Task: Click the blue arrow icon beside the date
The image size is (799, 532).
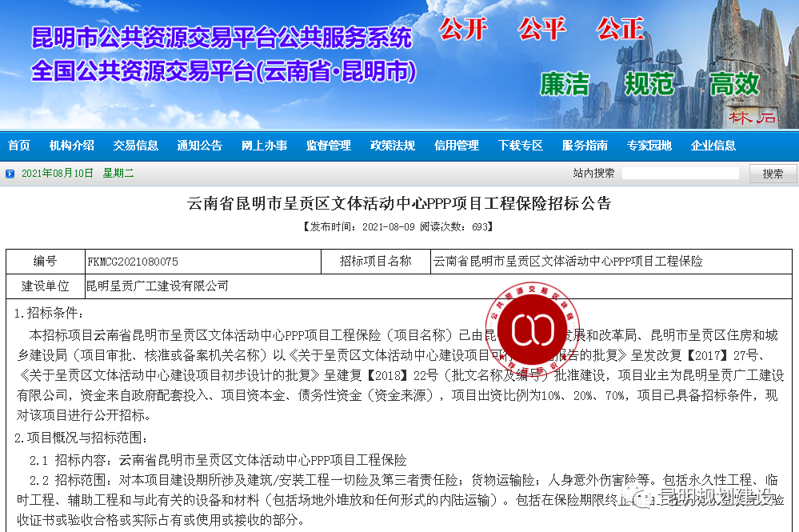Action: click(x=10, y=174)
